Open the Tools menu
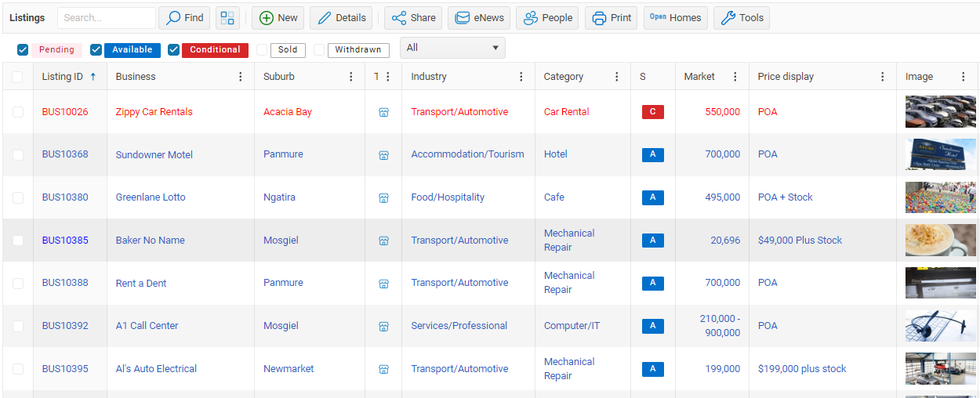Image resolution: width=980 pixels, height=398 pixels. [742, 18]
